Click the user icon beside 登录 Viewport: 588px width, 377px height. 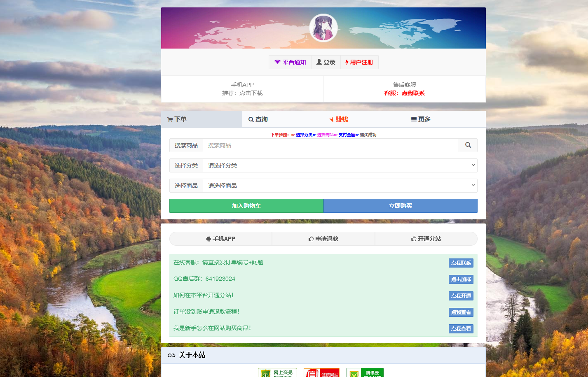click(x=319, y=62)
